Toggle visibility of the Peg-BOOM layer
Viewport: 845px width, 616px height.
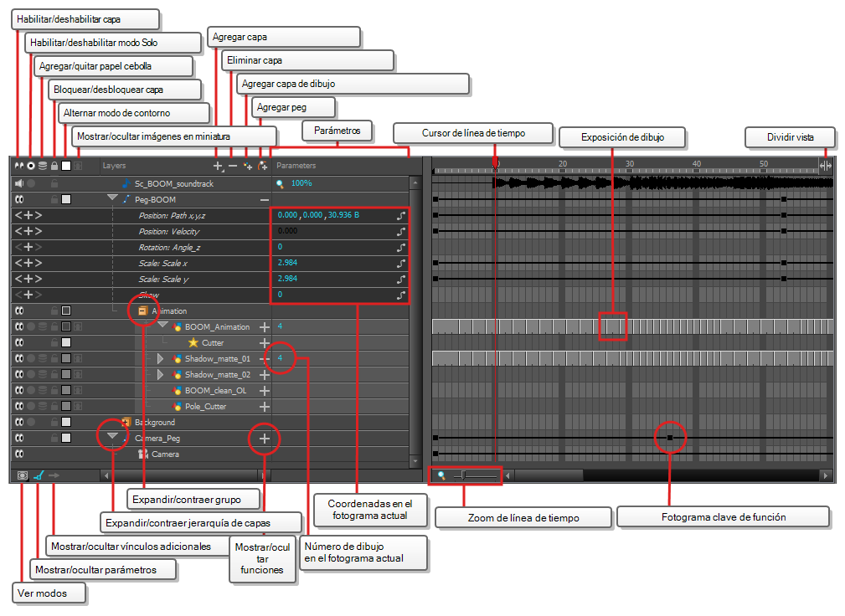pyautogui.click(x=19, y=199)
